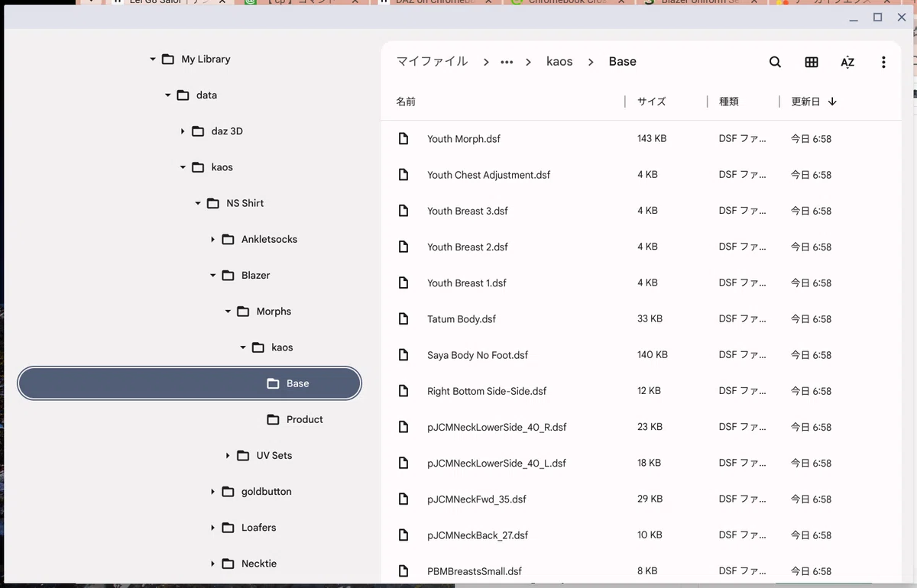Click folder icon next to My Library

(168, 59)
